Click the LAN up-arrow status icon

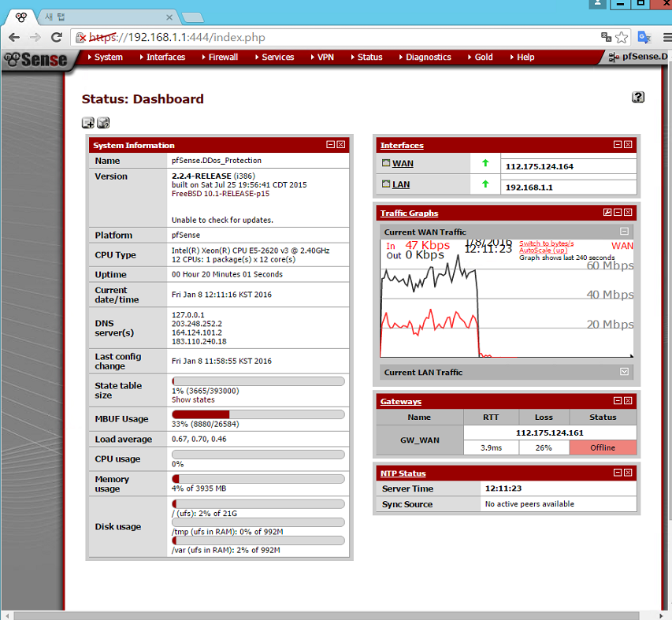click(x=485, y=184)
